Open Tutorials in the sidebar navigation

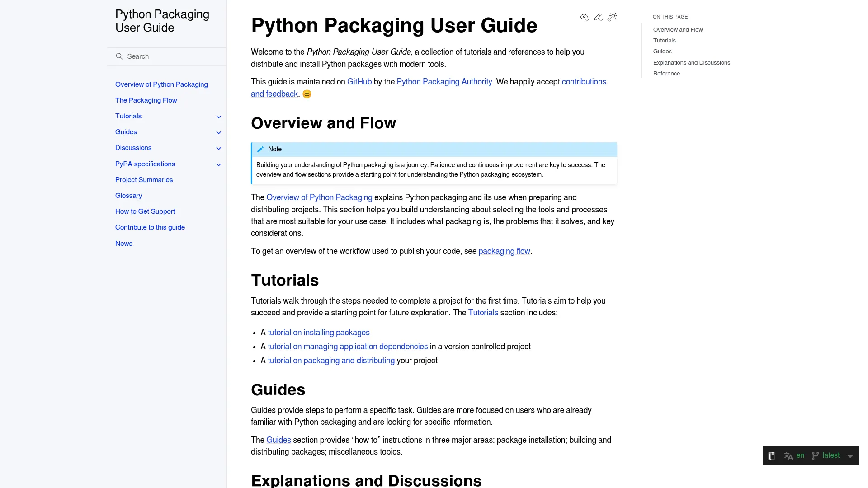128,116
